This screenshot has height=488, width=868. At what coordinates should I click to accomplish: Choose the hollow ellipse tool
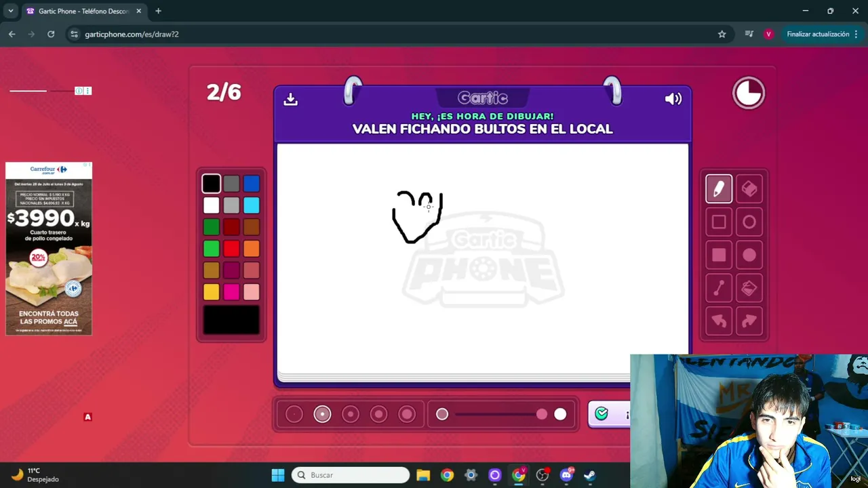point(749,222)
